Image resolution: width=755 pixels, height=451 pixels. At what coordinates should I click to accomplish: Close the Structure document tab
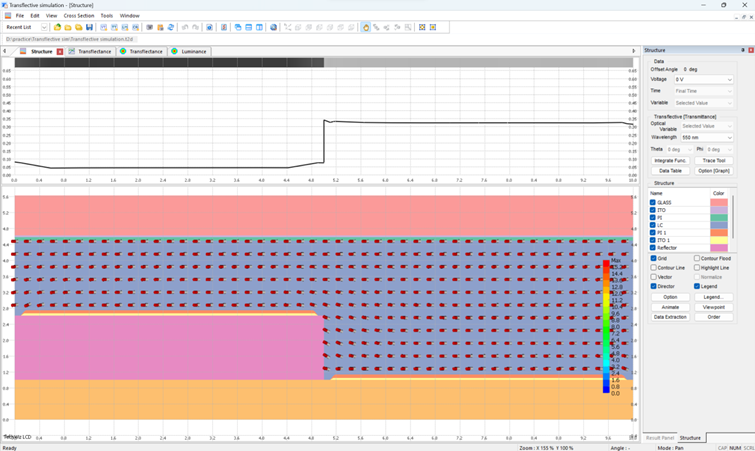(x=60, y=52)
